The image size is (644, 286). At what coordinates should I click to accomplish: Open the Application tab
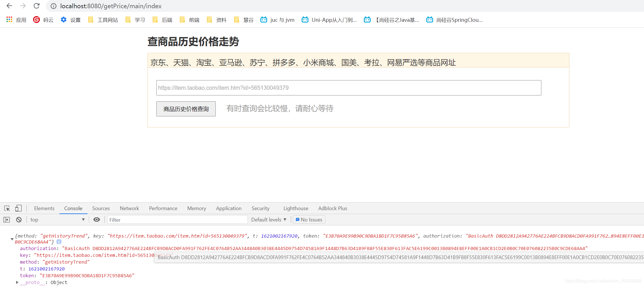pyautogui.click(x=229, y=208)
